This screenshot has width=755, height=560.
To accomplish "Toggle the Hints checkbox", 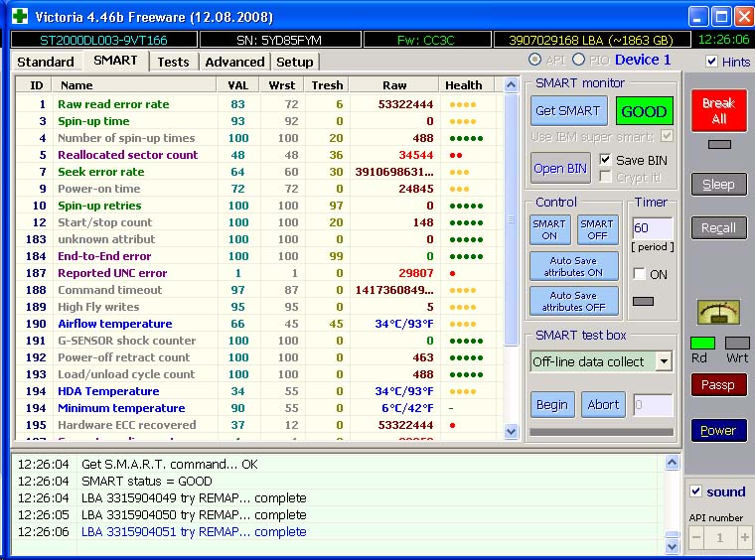I will [711, 62].
